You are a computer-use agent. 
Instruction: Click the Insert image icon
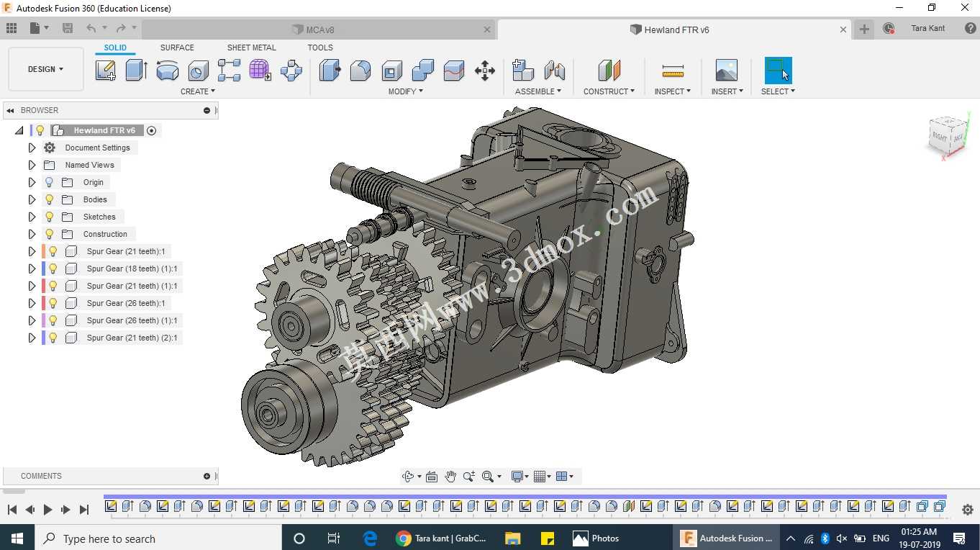pyautogui.click(x=726, y=71)
